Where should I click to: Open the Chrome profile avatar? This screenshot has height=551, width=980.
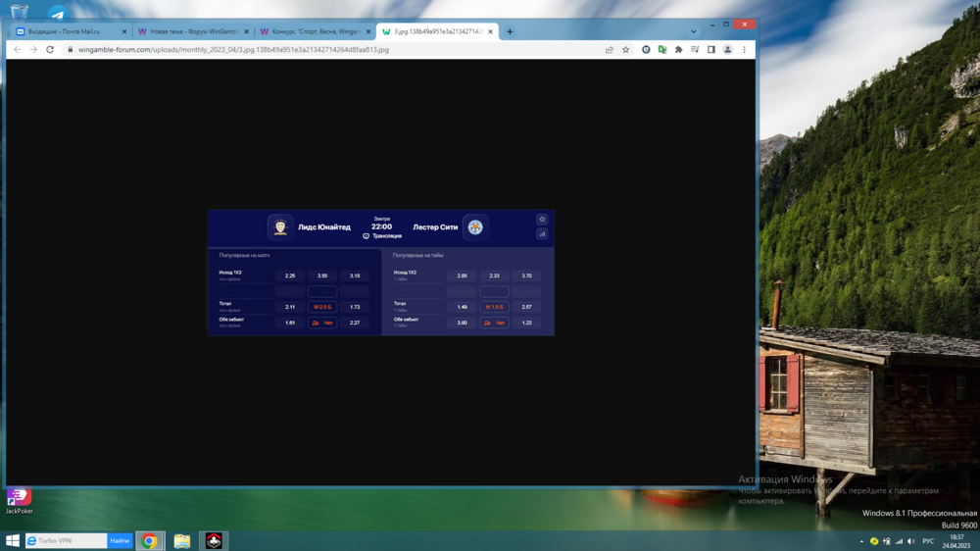pos(727,49)
